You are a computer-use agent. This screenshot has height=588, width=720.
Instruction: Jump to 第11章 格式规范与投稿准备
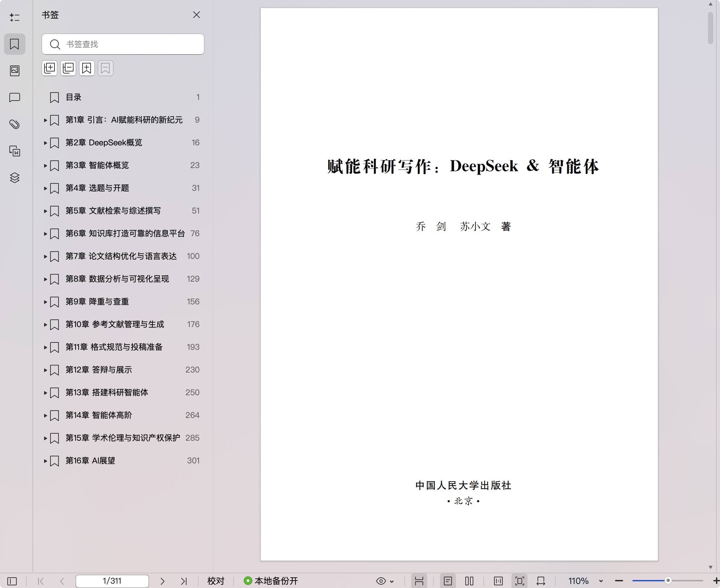[114, 347]
